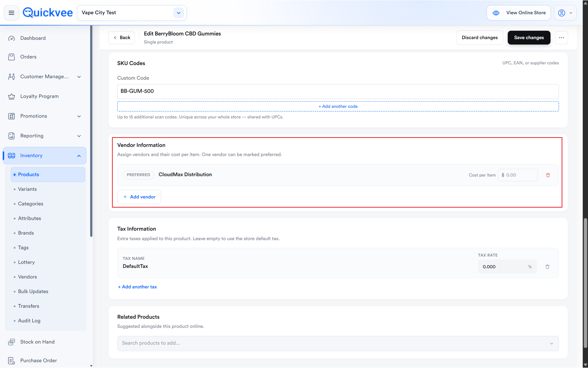Click Search products to add field

pos(338,343)
